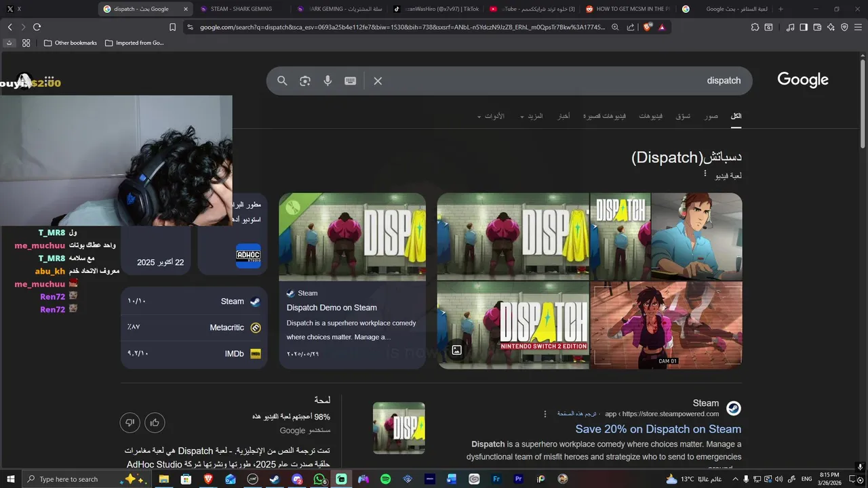Open the Windows Start menu
The height and width of the screenshot is (488, 868).
[11, 479]
